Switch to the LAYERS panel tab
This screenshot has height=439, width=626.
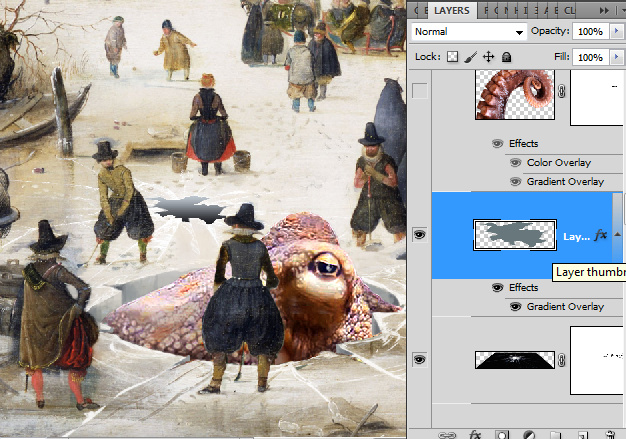(x=452, y=11)
